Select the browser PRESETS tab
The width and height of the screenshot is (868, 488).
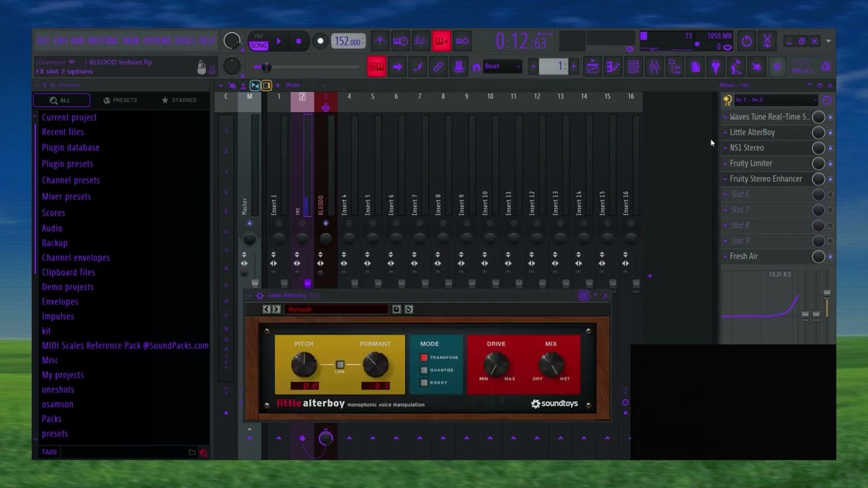pos(120,100)
